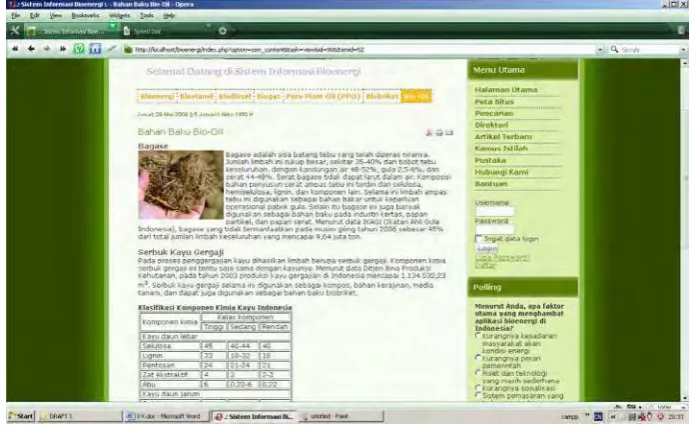Click the article print icon
The height and width of the screenshot is (430, 695).
click(x=439, y=132)
